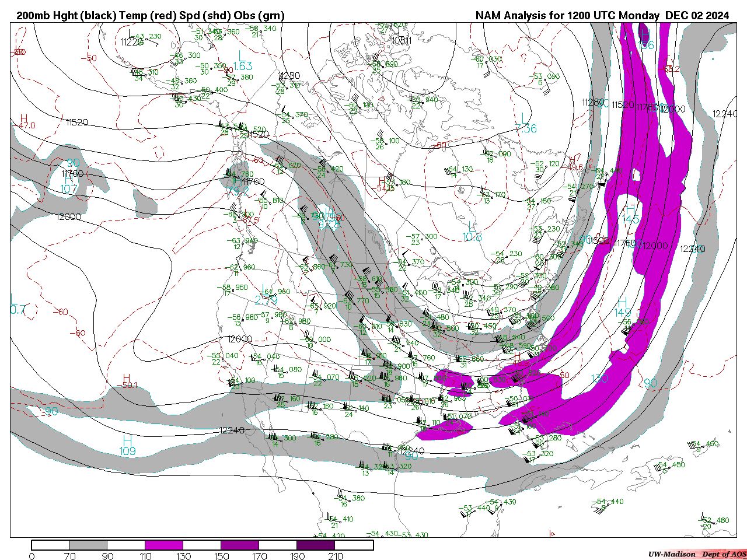Screen dimensions: 747x560
Task: Click the green "-54 450" station observation
Action: click(669, 466)
